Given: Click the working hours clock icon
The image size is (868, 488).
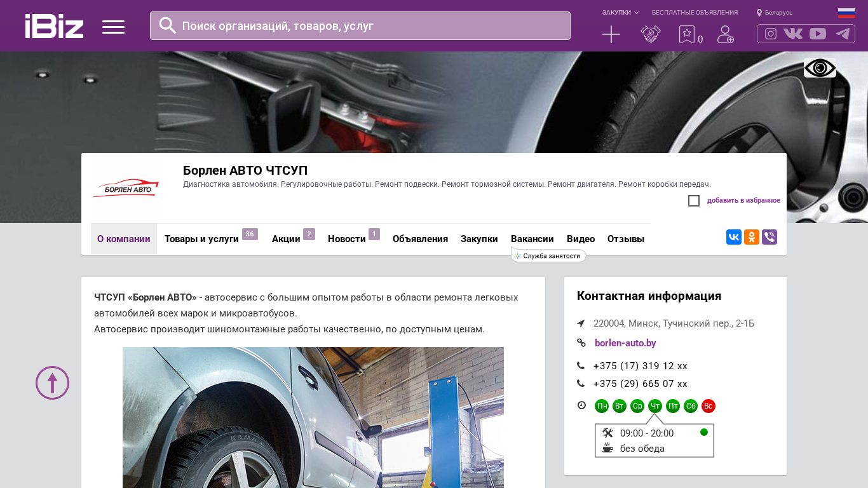Looking at the screenshot, I should pyautogui.click(x=581, y=405).
